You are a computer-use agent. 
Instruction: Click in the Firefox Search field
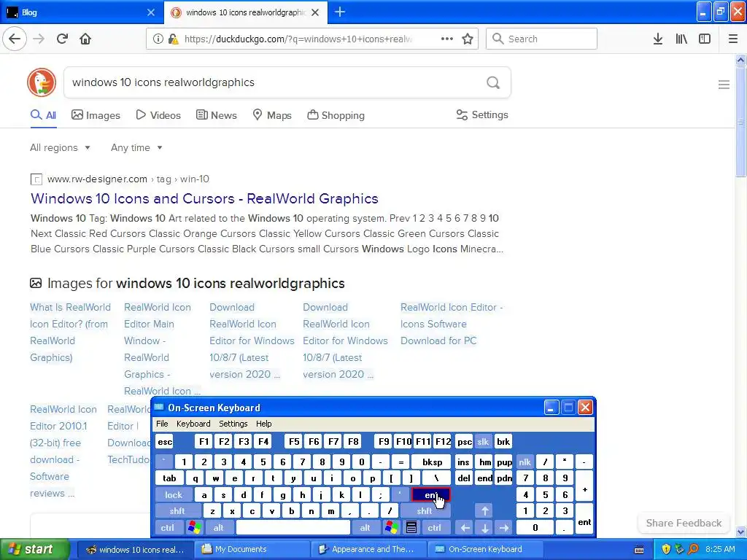coord(542,39)
